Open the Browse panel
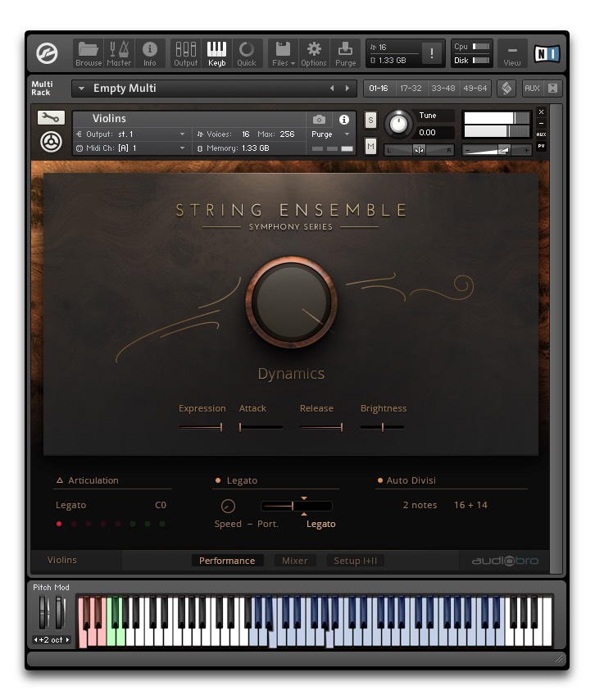Viewport: 595px width, 700px height. pos(89,53)
